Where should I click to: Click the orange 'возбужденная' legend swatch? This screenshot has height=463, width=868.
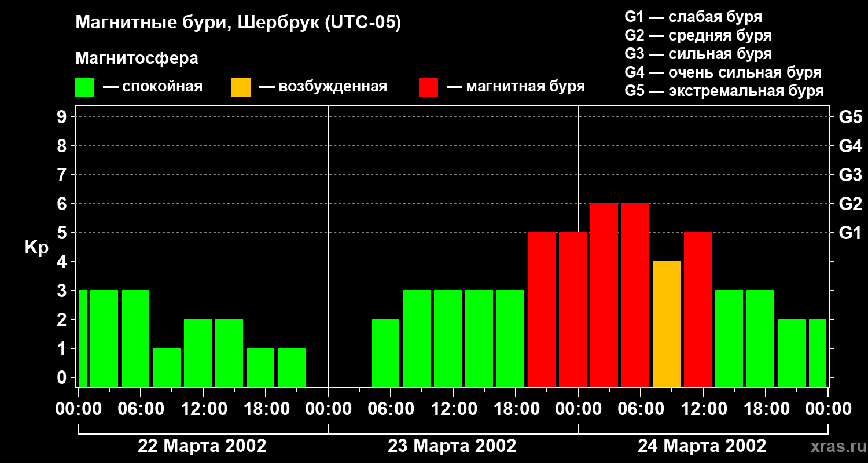pyautogui.click(x=241, y=87)
